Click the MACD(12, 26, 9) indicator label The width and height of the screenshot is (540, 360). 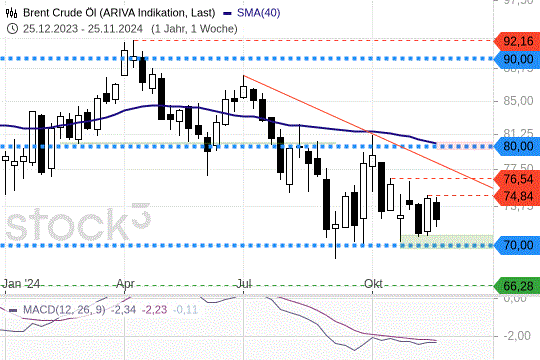tap(64, 310)
